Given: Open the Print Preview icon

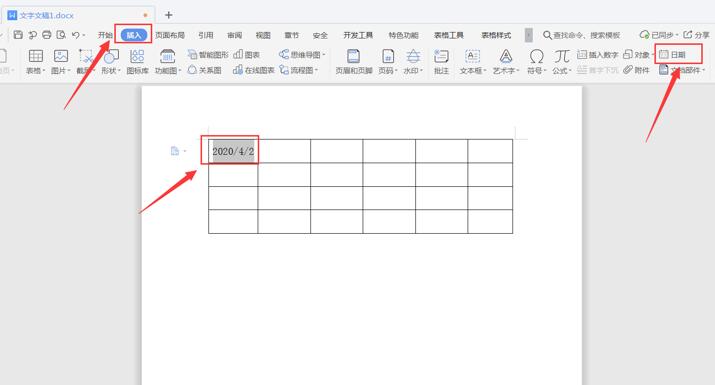Looking at the screenshot, I should pyautogui.click(x=61, y=35).
